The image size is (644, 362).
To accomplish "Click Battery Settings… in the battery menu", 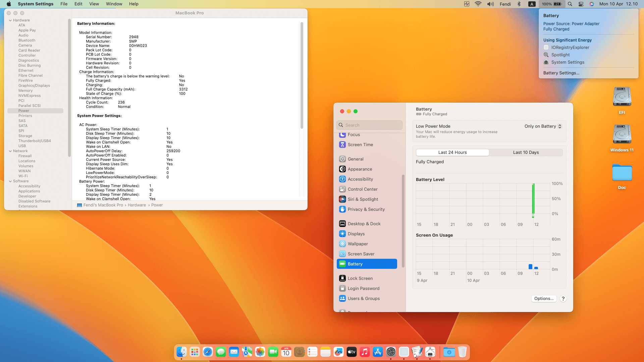I will point(561,73).
